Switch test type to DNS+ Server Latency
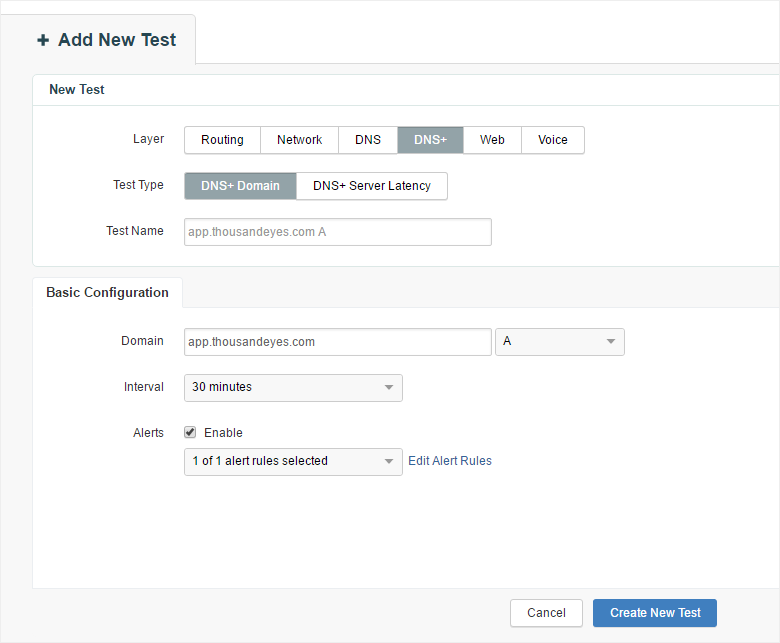Viewport: 780px width, 643px height. pyautogui.click(x=371, y=186)
